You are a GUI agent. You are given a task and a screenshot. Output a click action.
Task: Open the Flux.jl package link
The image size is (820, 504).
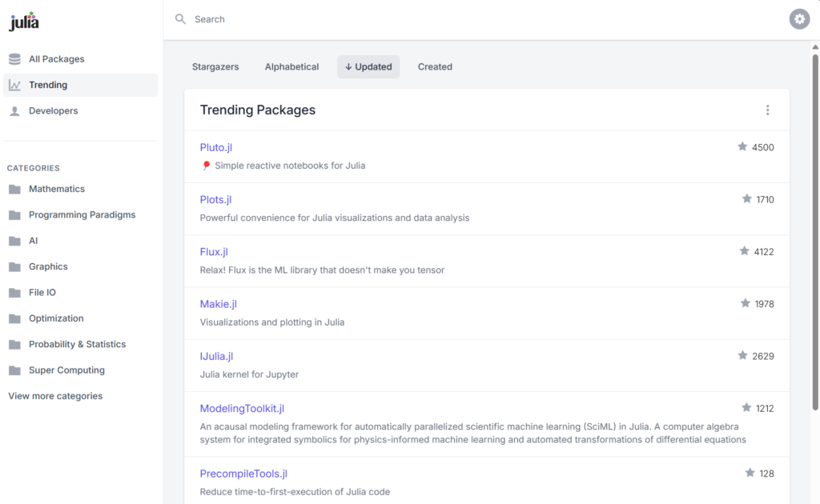(214, 252)
